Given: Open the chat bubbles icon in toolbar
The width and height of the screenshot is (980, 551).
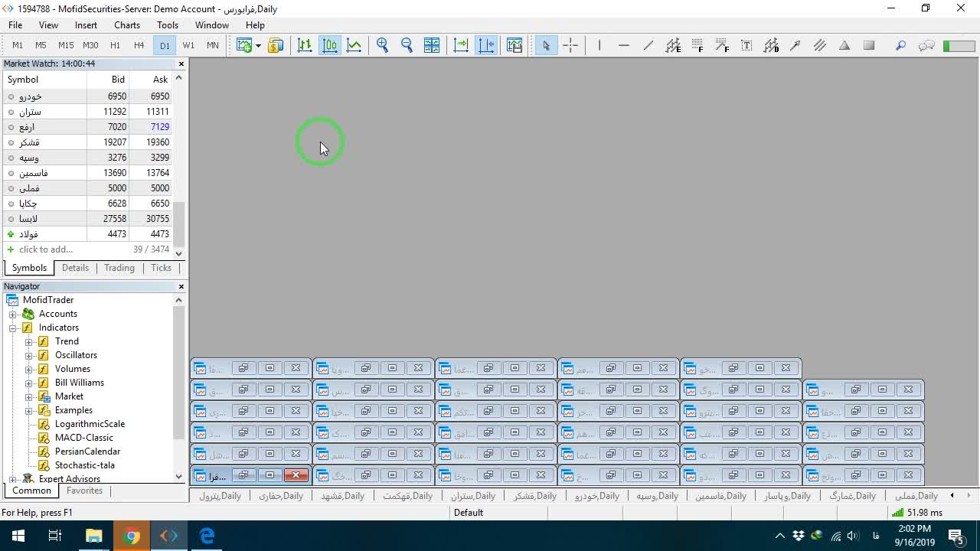Looking at the screenshot, I should 926,45.
